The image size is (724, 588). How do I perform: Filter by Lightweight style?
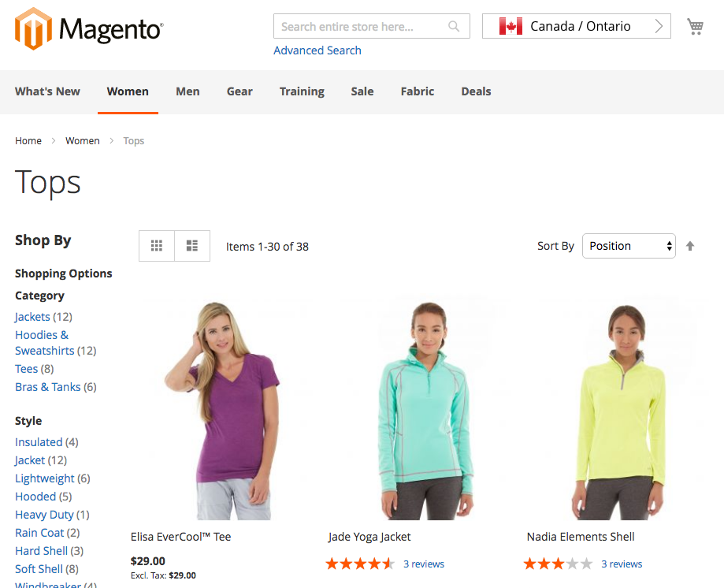click(x=44, y=478)
